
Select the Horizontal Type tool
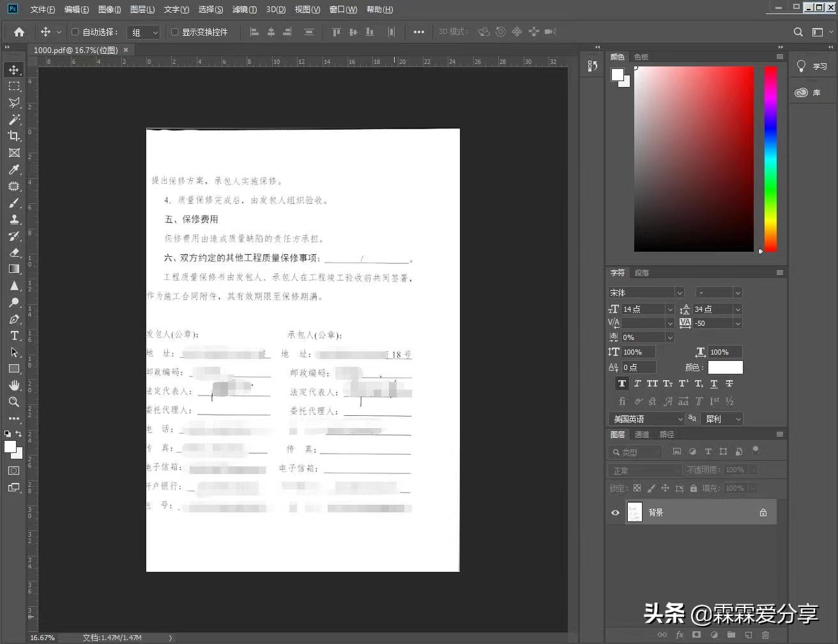14,335
